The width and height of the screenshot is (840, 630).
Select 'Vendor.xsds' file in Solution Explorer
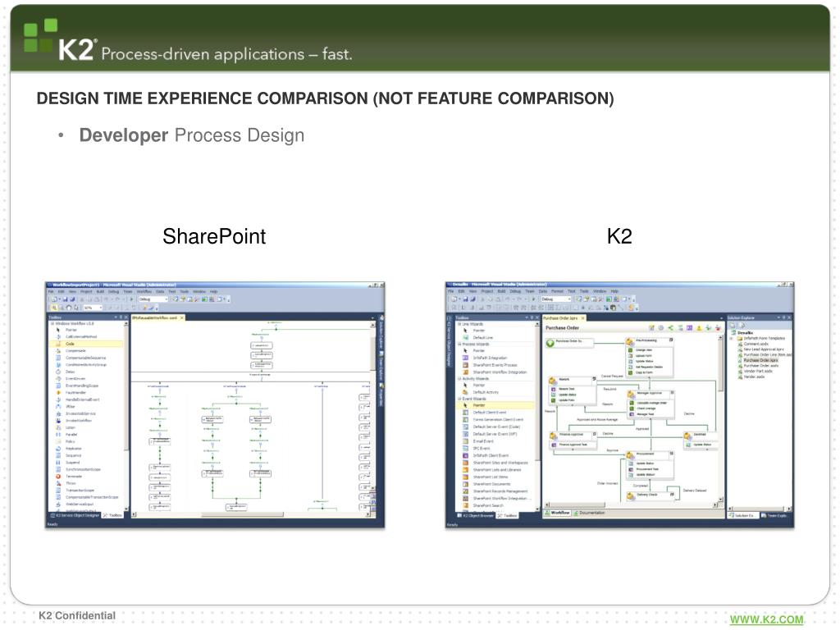click(x=754, y=377)
